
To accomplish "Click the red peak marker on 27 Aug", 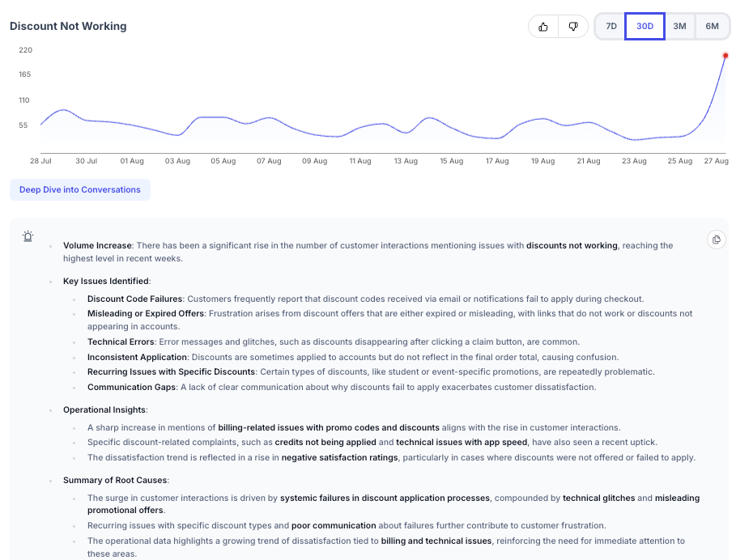I will (725, 55).
